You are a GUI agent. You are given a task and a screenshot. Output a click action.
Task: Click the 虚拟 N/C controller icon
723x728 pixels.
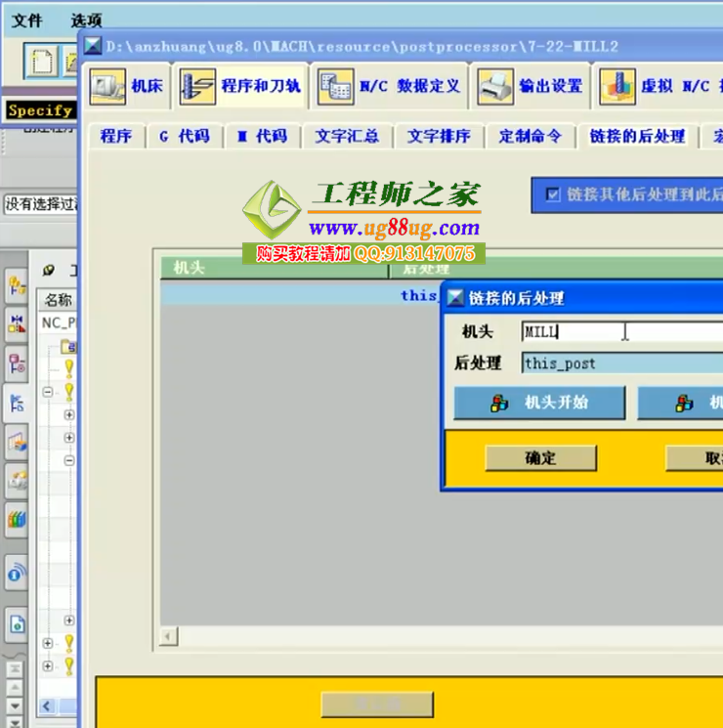(617, 87)
